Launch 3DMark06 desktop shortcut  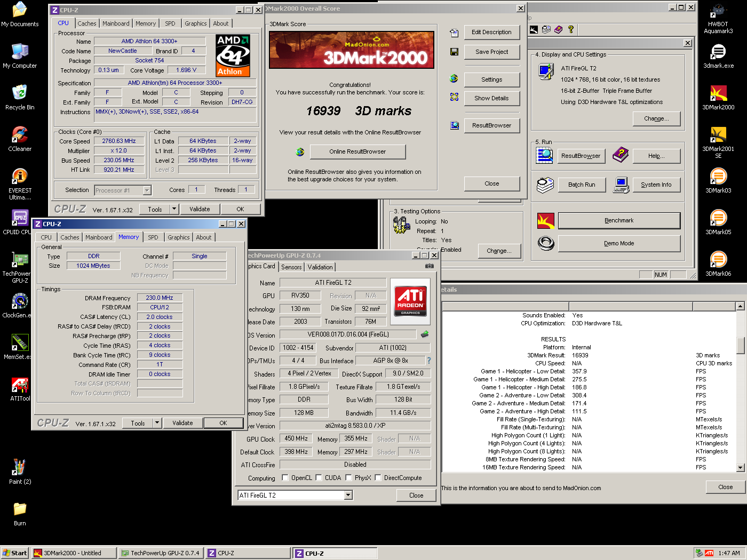pos(718,264)
